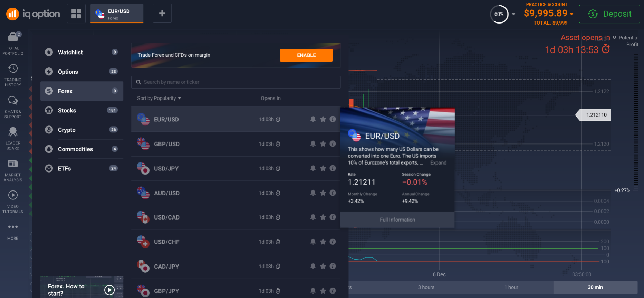644x298 pixels.
Task: Select USD/CAD asset row
Action: [236, 217]
